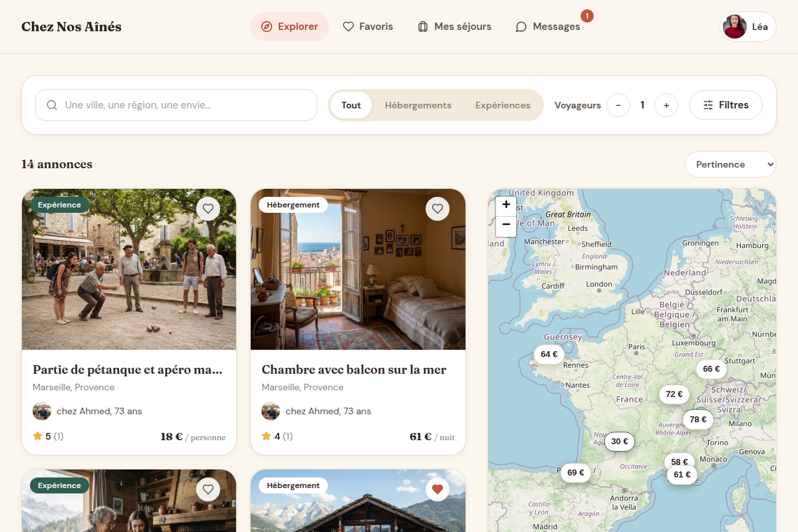Viewport: 798px width, 532px height.
Task: Click the Expérience badge on mountain card
Action: point(59,485)
